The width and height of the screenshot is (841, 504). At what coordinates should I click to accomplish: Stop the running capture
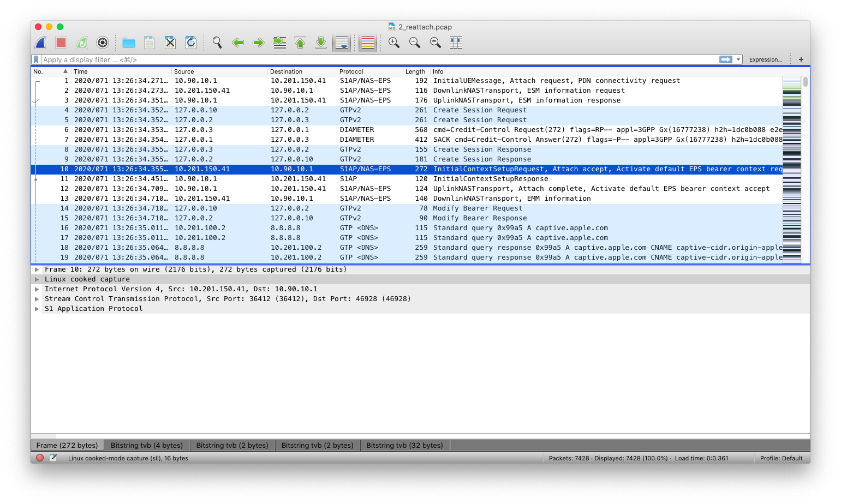pos(61,42)
